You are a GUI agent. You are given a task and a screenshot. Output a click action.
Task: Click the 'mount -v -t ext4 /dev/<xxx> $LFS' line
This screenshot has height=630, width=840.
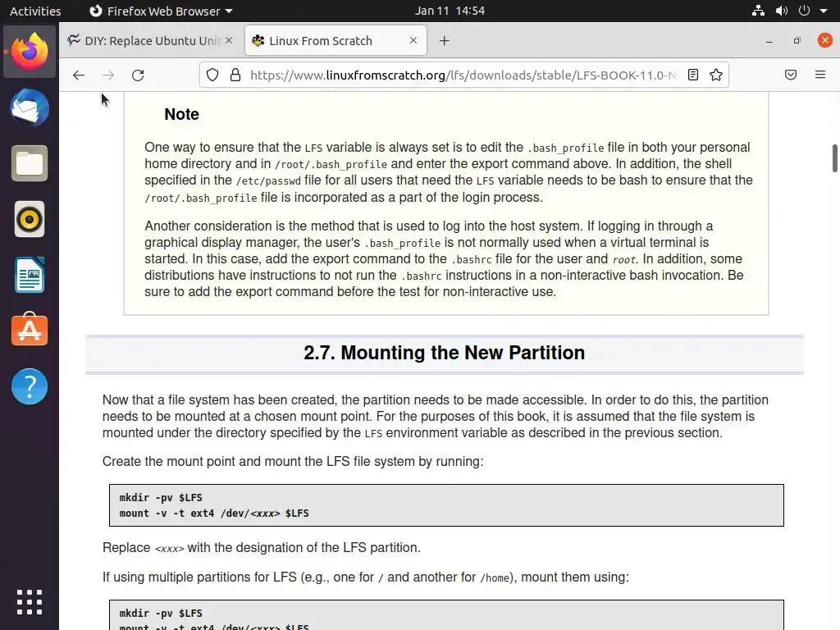tap(214, 514)
